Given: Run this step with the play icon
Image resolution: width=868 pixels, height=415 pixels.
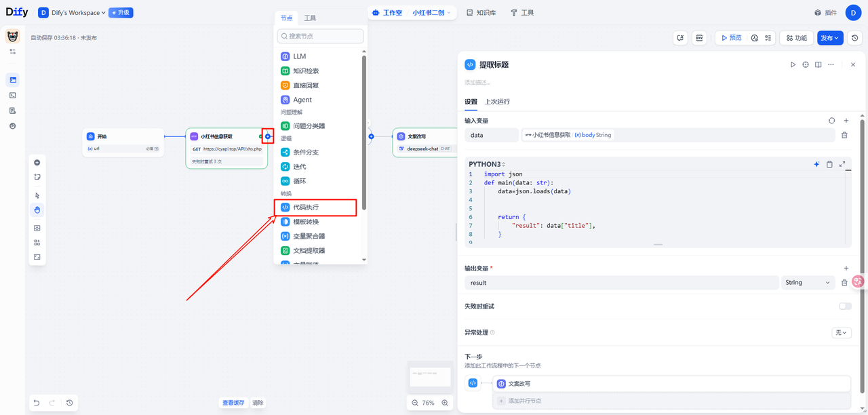Looking at the screenshot, I should coord(793,64).
